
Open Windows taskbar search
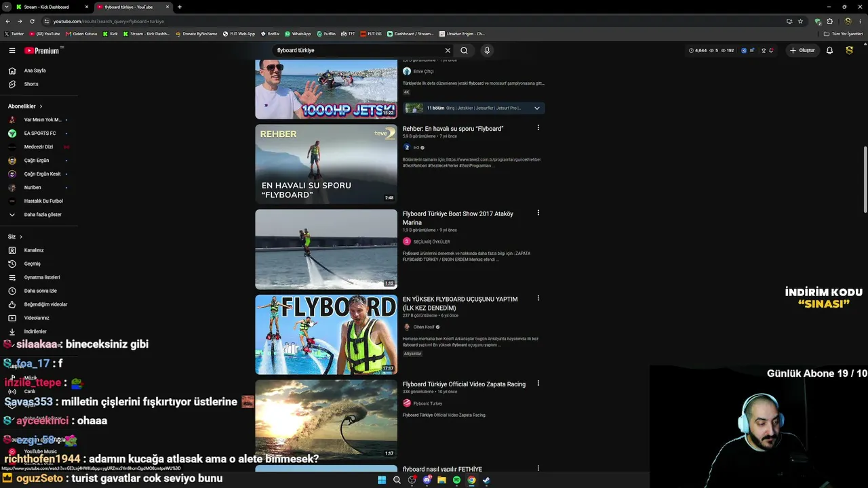click(x=397, y=480)
